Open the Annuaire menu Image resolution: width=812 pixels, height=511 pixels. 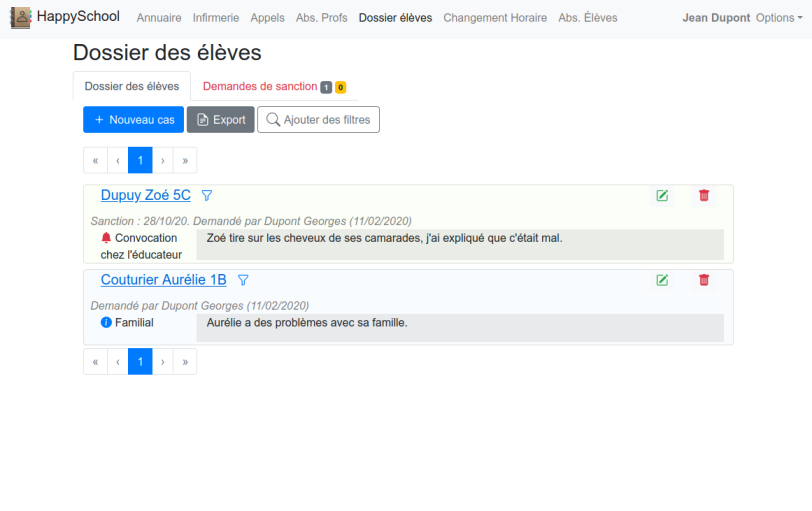pos(159,18)
